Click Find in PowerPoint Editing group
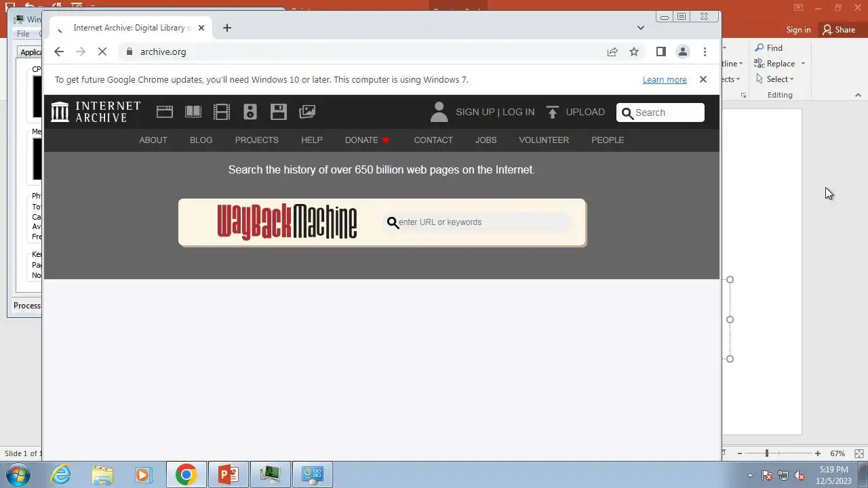 [x=769, y=48]
